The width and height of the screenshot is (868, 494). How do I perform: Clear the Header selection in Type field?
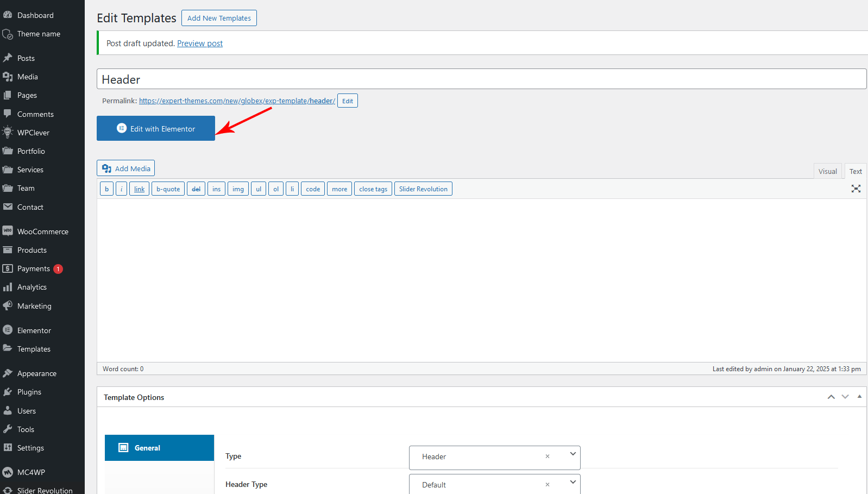click(x=548, y=457)
